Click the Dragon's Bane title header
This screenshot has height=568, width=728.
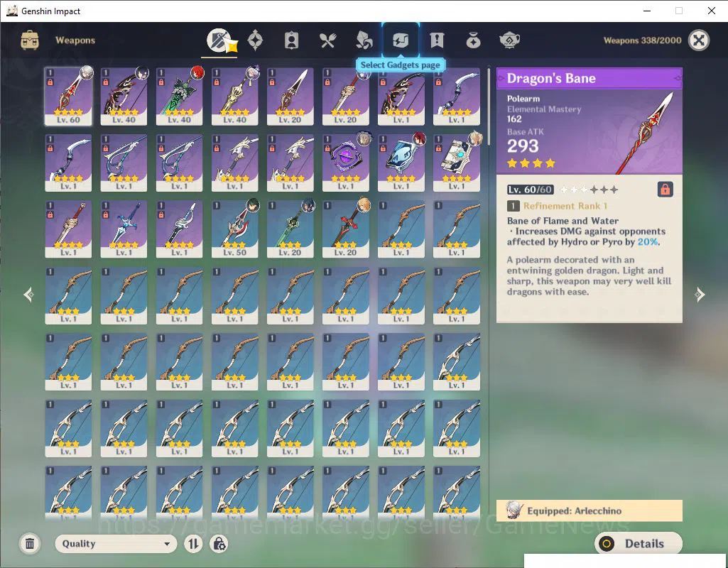pyautogui.click(x=590, y=78)
